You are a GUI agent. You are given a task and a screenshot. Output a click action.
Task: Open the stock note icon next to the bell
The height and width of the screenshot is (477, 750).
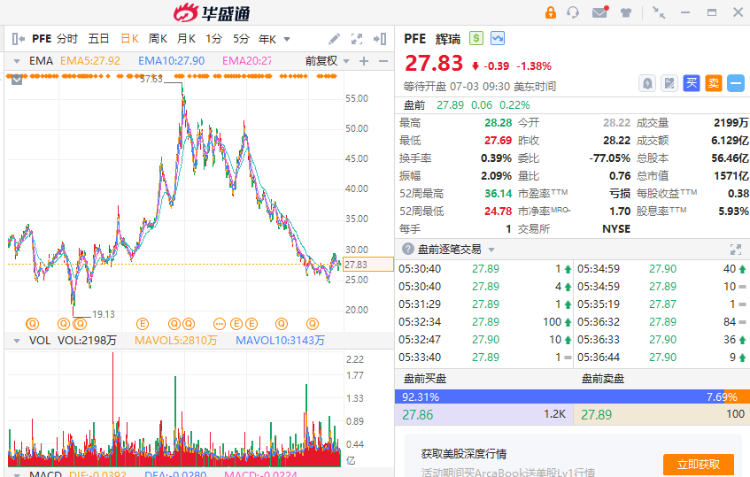pos(669,84)
